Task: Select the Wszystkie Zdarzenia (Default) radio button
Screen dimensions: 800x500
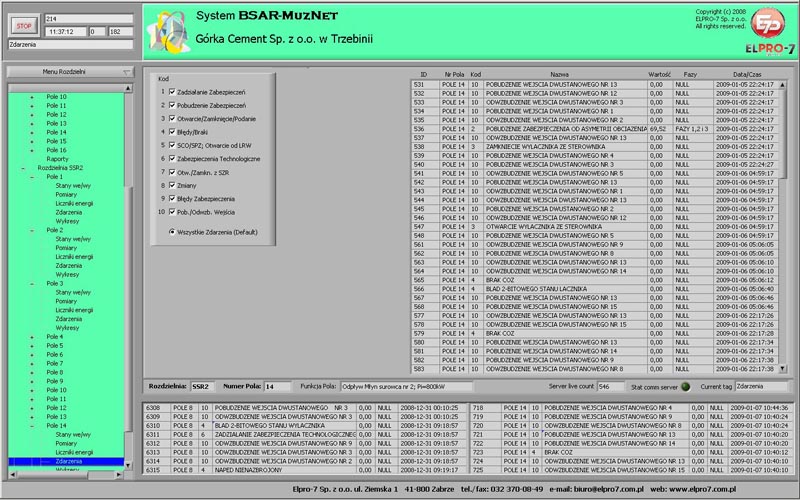Action: click(x=172, y=232)
